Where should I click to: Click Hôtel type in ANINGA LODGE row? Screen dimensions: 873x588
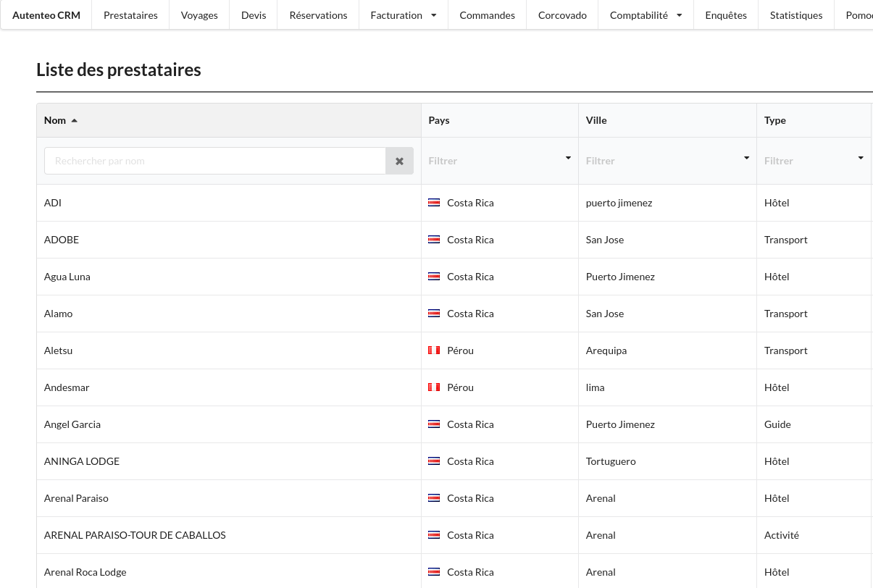[x=777, y=461]
